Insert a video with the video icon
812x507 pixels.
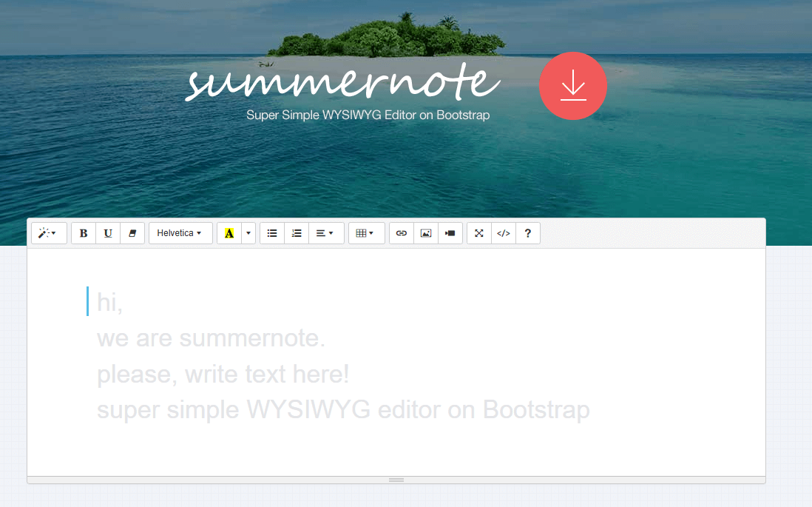tap(450, 233)
